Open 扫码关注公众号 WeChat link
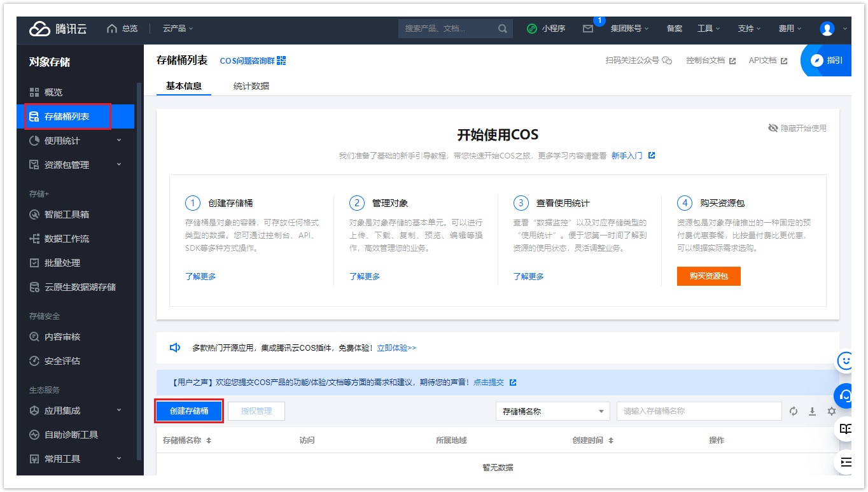 point(638,60)
